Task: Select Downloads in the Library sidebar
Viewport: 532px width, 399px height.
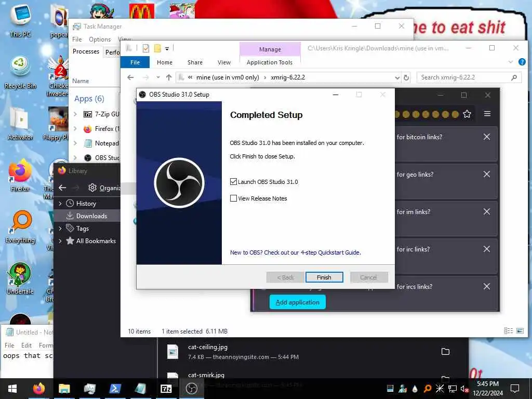Action: click(x=87, y=216)
